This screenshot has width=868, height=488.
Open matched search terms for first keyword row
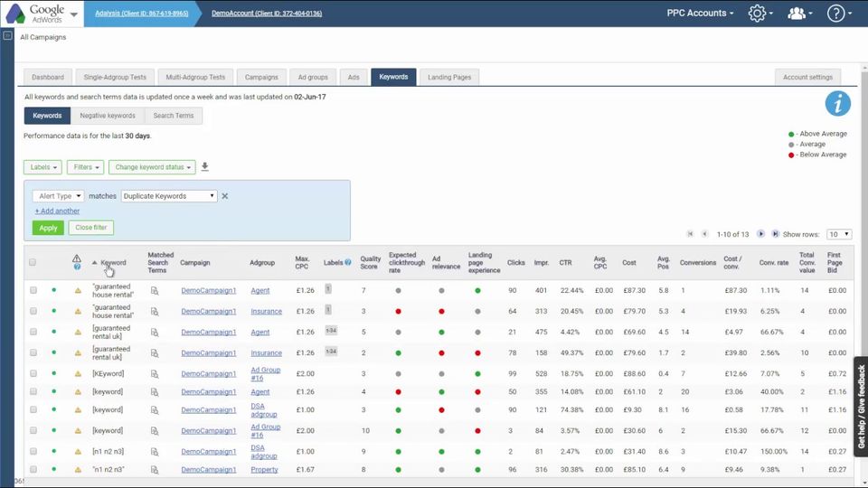coord(155,291)
